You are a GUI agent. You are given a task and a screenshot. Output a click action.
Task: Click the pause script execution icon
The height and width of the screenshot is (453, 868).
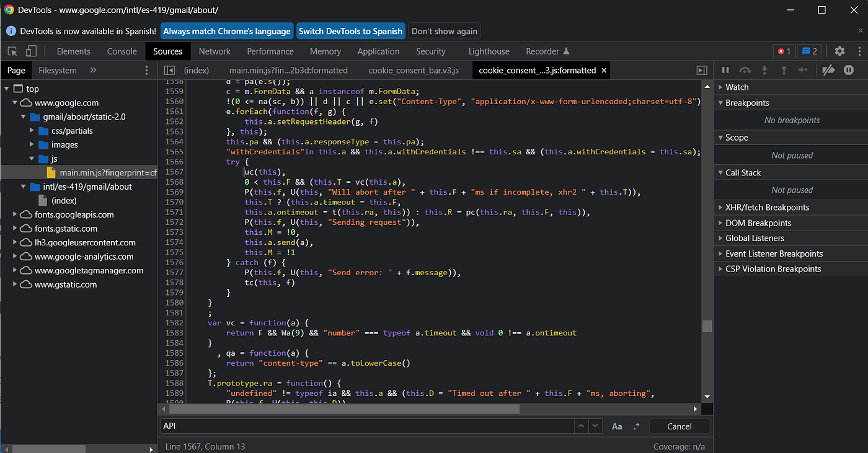(x=725, y=70)
